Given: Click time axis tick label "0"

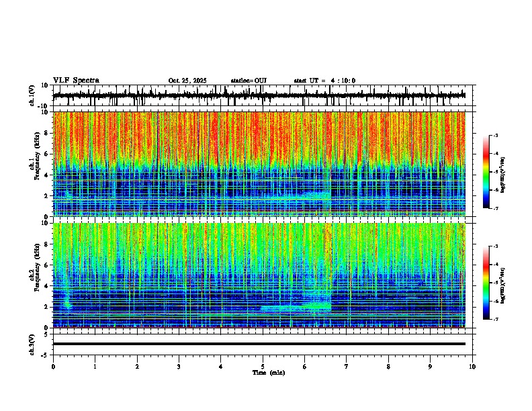Looking at the screenshot, I should (x=53, y=367).
